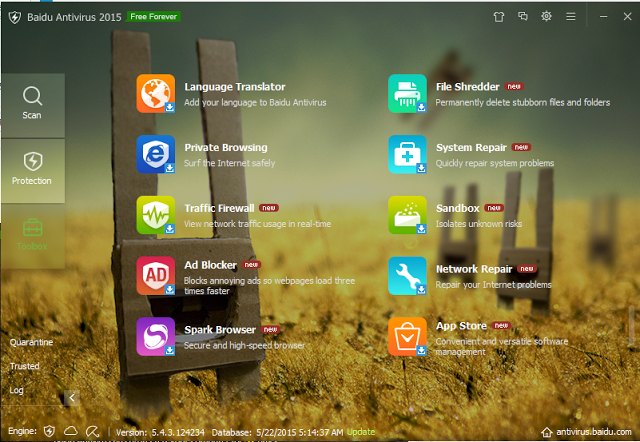Viewport: 640px width, 442px height.
Task: Click the Sandbox title text
Action: (458, 208)
